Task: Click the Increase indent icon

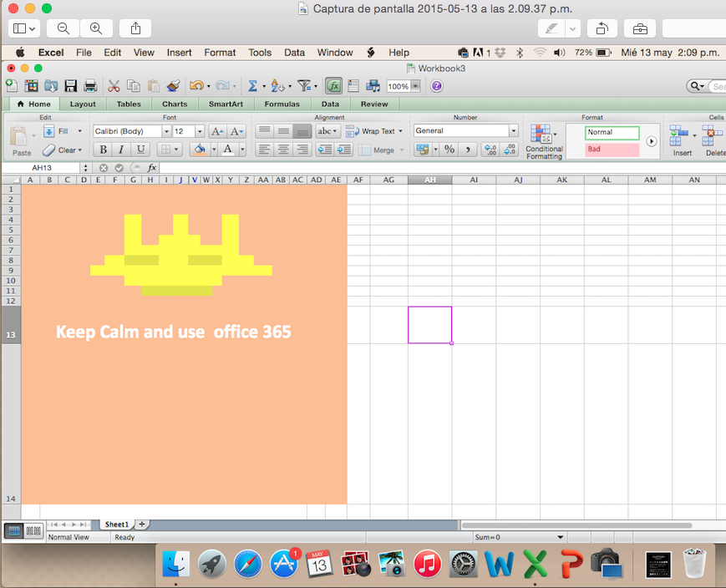Action: point(344,149)
